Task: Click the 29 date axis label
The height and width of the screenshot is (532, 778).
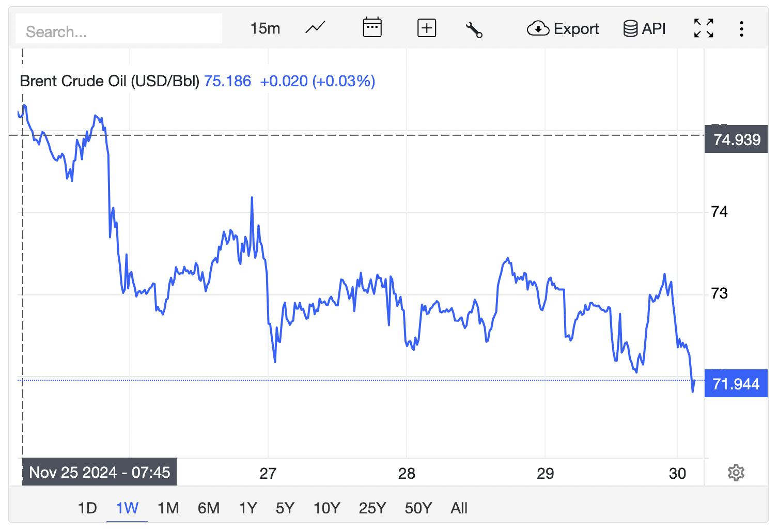Action: (x=545, y=474)
